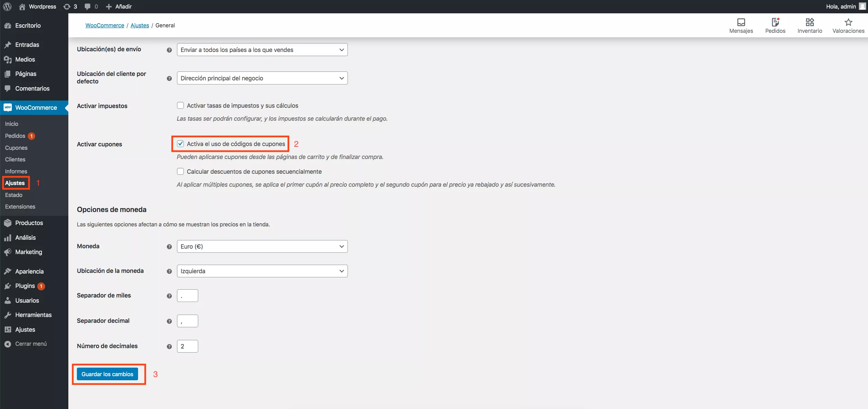The width and height of the screenshot is (868, 409).
Task: Click the Número de decimales input field
Action: 187,346
